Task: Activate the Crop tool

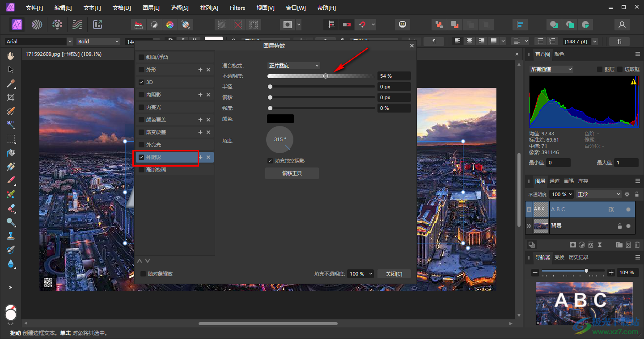Action: pyautogui.click(x=11, y=97)
